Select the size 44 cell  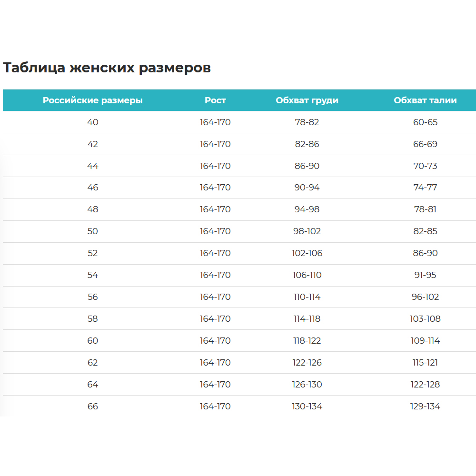pyautogui.click(x=93, y=166)
